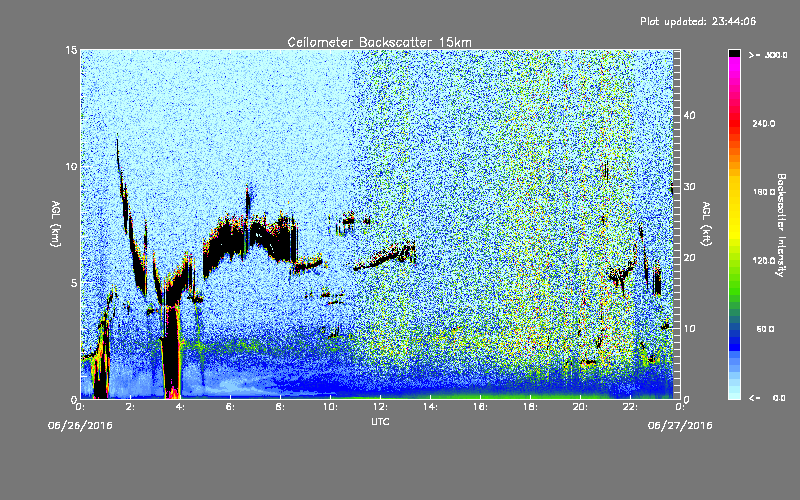Click the "10" kft tick on right axis
The image size is (800, 500).
[x=689, y=328]
